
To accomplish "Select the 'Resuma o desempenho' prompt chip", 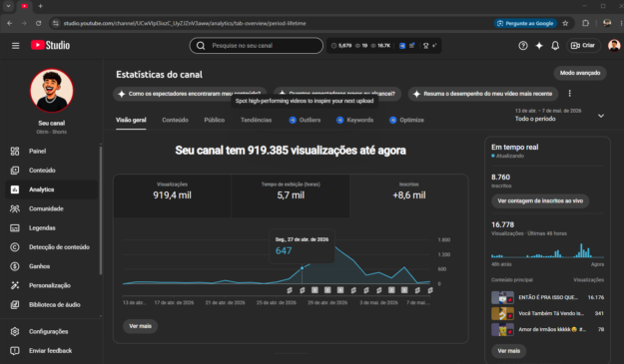I will click(x=483, y=94).
